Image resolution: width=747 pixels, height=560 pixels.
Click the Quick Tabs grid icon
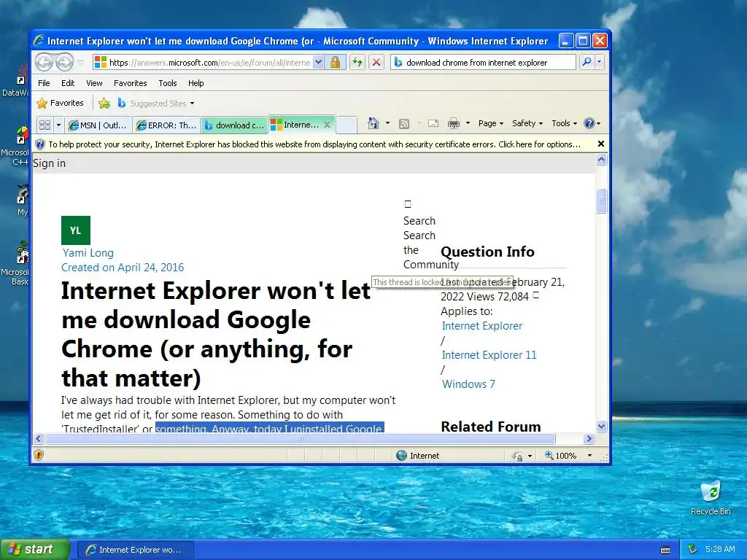click(44, 125)
